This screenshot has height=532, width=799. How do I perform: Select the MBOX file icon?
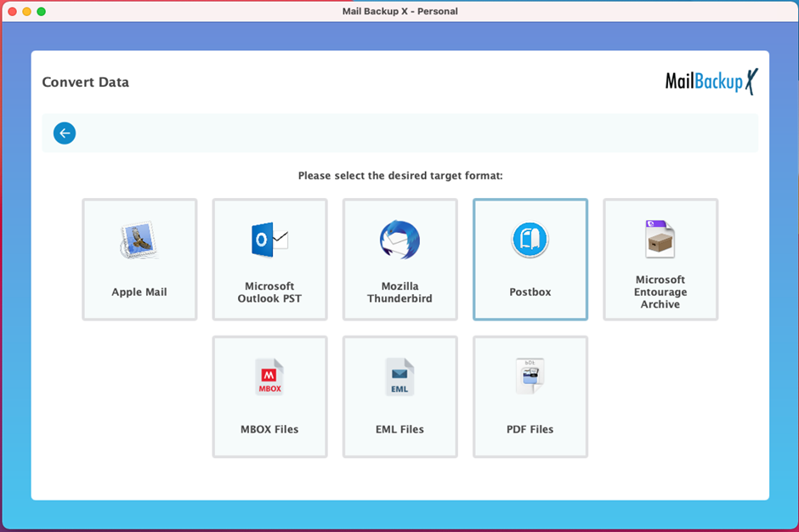pyautogui.click(x=269, y=376)
